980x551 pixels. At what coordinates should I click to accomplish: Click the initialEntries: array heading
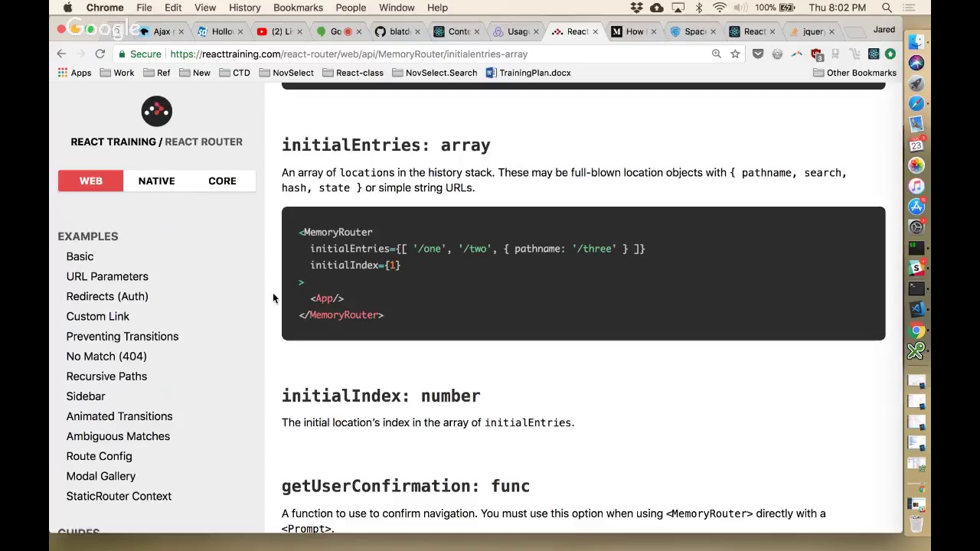(x=386, y=145)
